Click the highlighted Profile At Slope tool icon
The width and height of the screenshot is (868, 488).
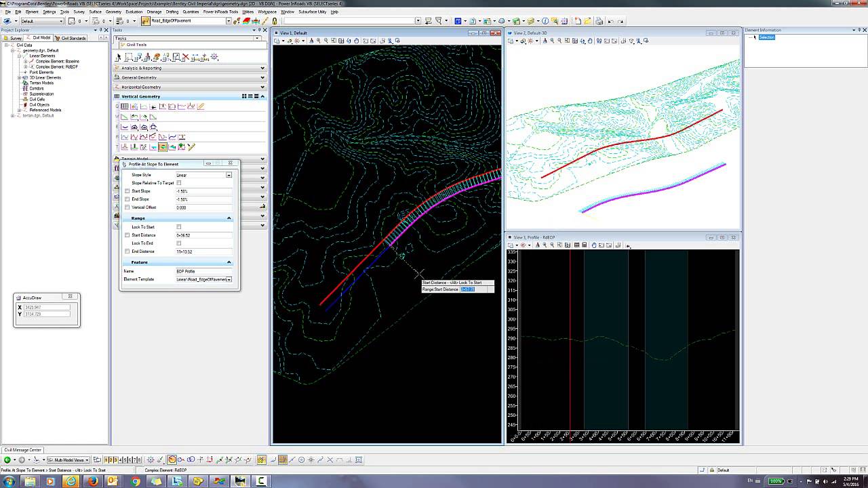pyautogui.click(x=163, y=147)
